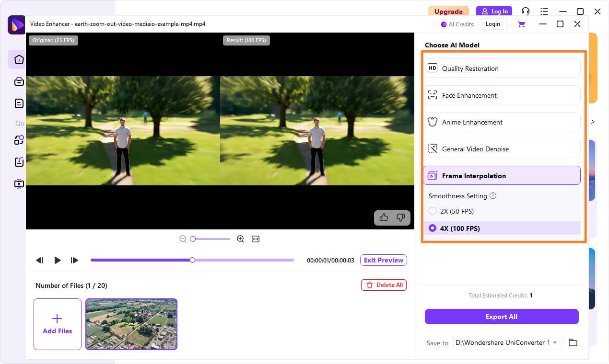The width and height of the screenshot is (609, 364).
Task: Click the zoom in magnifier icon
Action: pyautogui.click(x=241, y=239)
